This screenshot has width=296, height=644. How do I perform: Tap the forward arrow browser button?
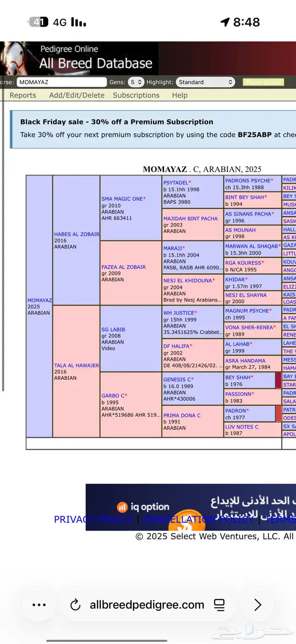(x=258, y=605)
